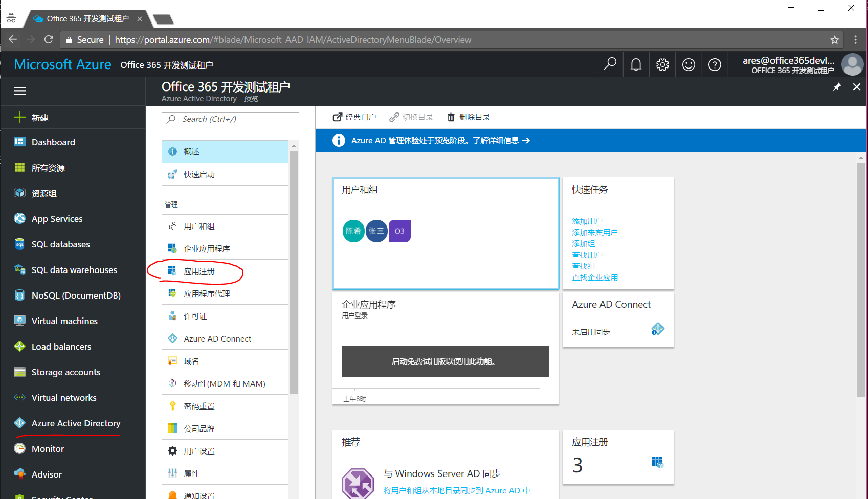Open the Azure AD Connect tile
The image size is (868, 499).
pyautogui.click(x=618, y=320)
